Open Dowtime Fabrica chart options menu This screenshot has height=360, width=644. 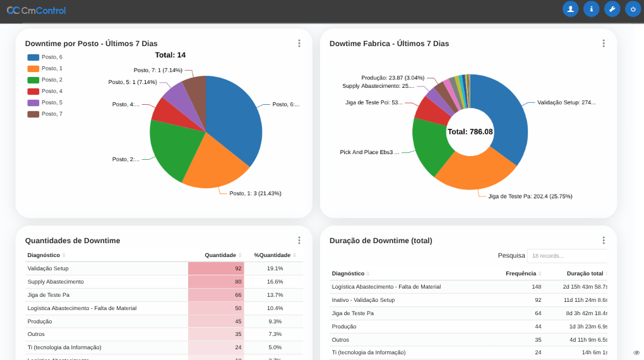click(x=603, y=44)
